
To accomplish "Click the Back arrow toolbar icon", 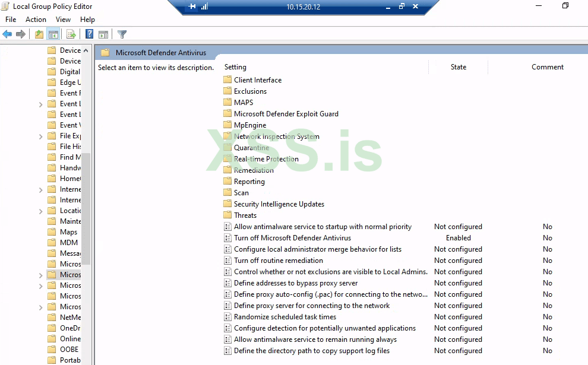I will coord(7,34).
